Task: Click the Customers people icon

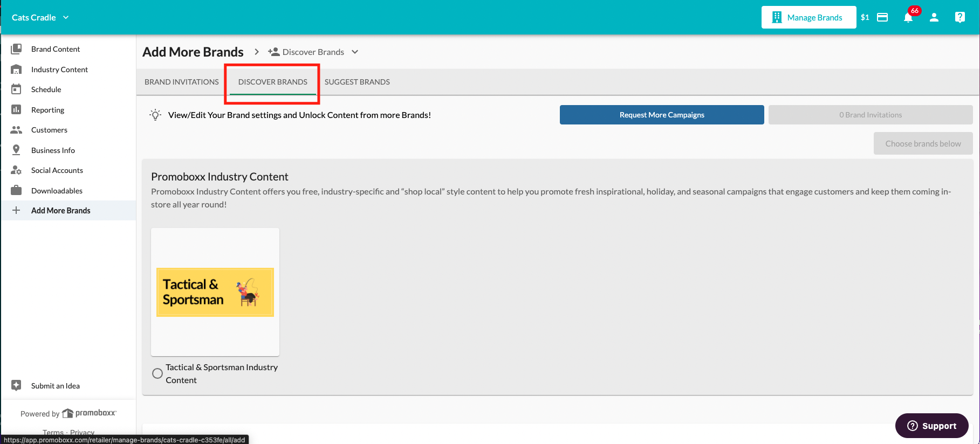Action: point(16,130)
